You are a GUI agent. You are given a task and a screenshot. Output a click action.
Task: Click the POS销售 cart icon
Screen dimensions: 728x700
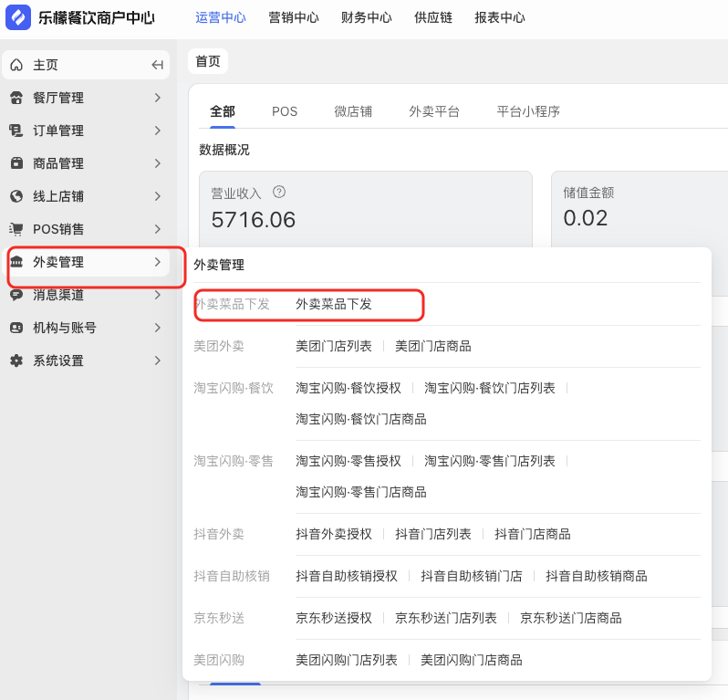(x=16, y=229)
